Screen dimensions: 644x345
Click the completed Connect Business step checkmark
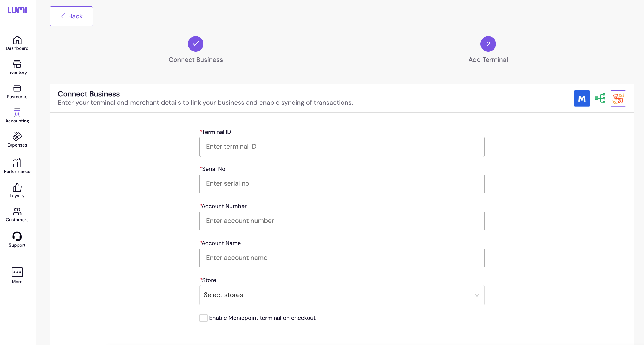(x=196, y=44)
